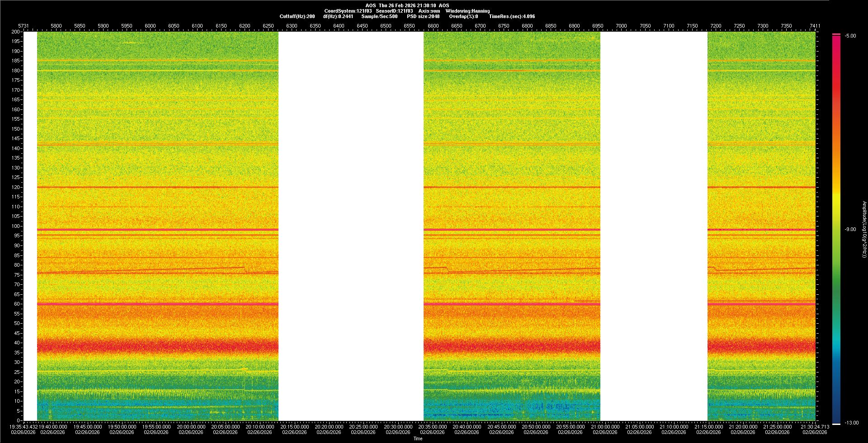Click the 60 Hz frequency axis label
The width and height of the screenshot is (868, 443).
click(17, 304)
